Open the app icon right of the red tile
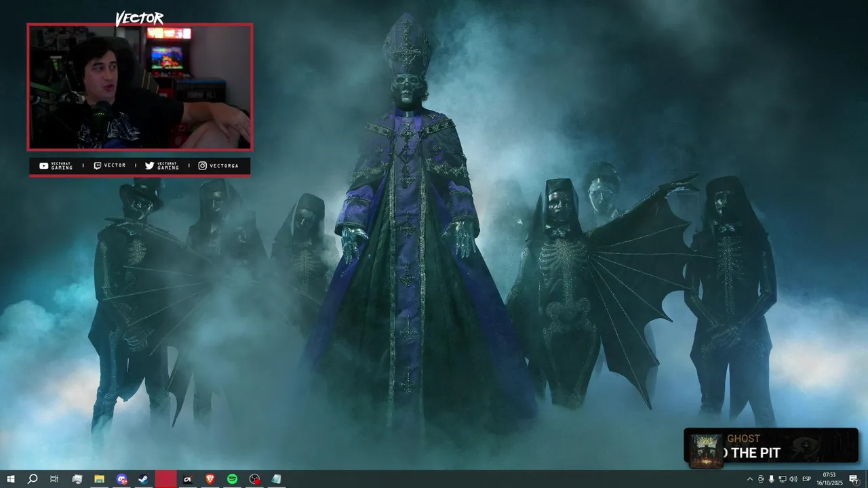 188,479
